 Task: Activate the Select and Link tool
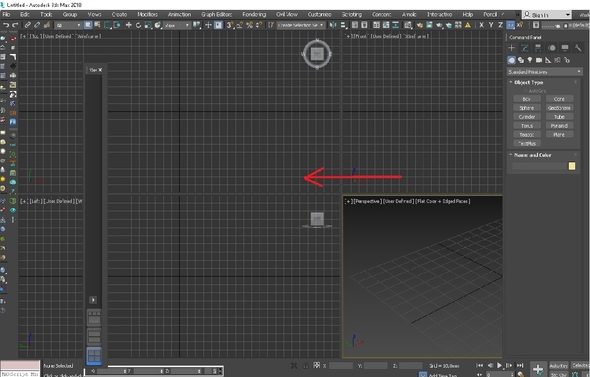tap(27, 25)
